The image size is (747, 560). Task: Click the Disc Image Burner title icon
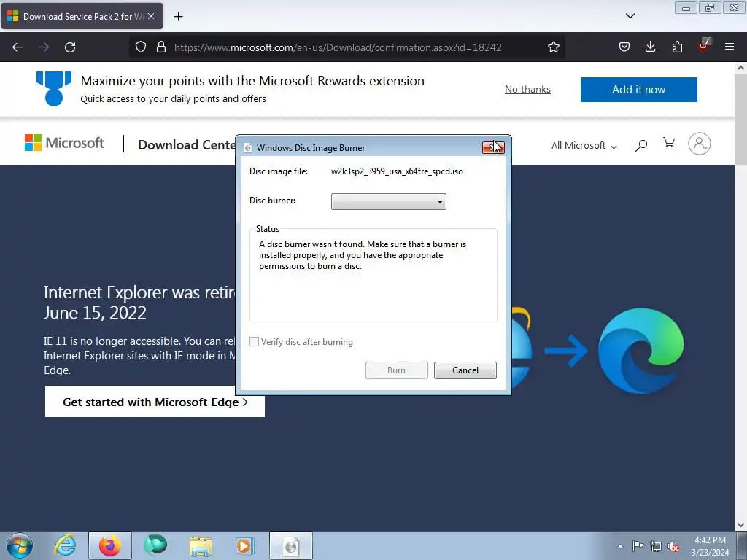pos(248,148)
